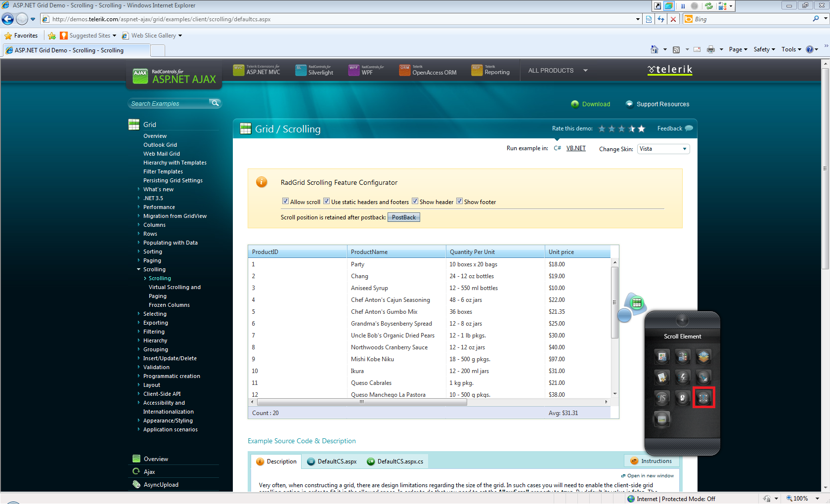The width and height of the screenshot is (830, 504).
Task: Click the address bar Refresh button
Action: pyautogui.click(x=661, y=19)
